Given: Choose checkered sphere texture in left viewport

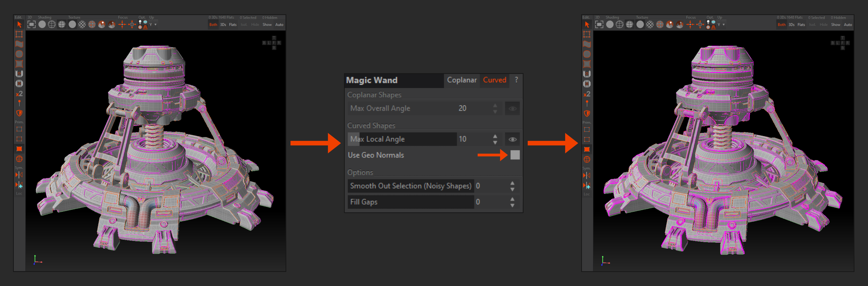Looking at the screenshot, I should click(x=82, y=25).
